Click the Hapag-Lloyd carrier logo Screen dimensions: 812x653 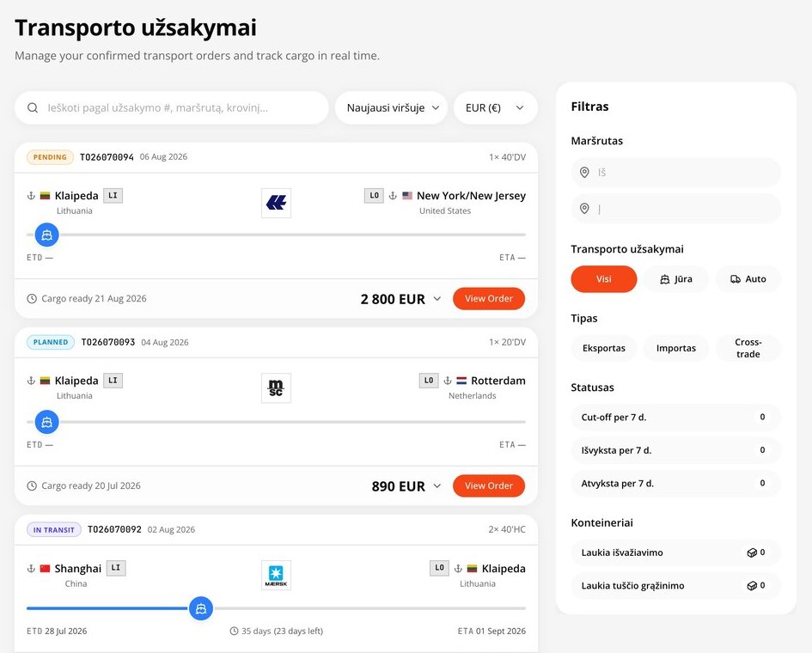(276, 203)
